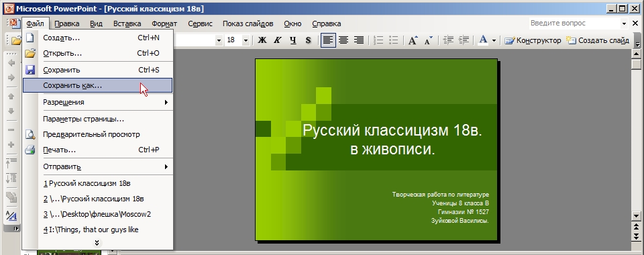Open recent file Desktop\флешка\Moscow2
The height and width of the screenshot is (255, 644).
point(98,214)
